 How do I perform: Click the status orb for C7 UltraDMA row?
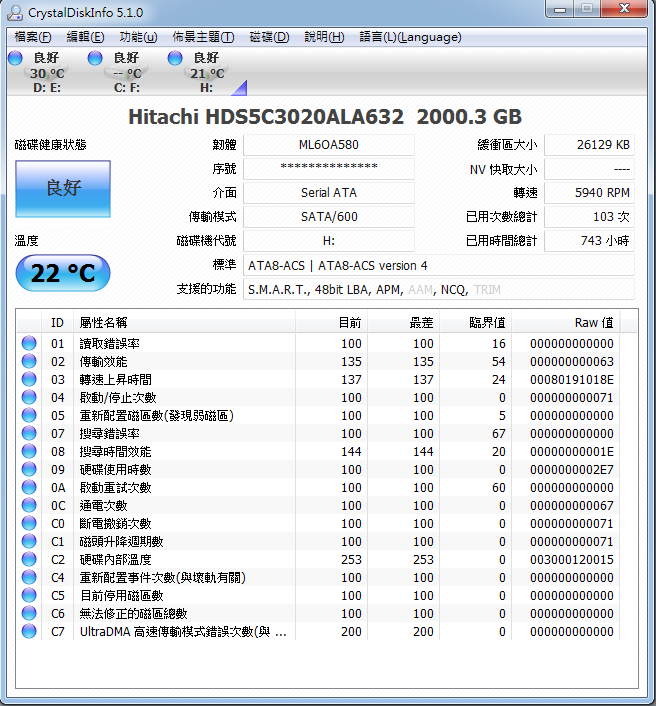(x=29, y=631)
